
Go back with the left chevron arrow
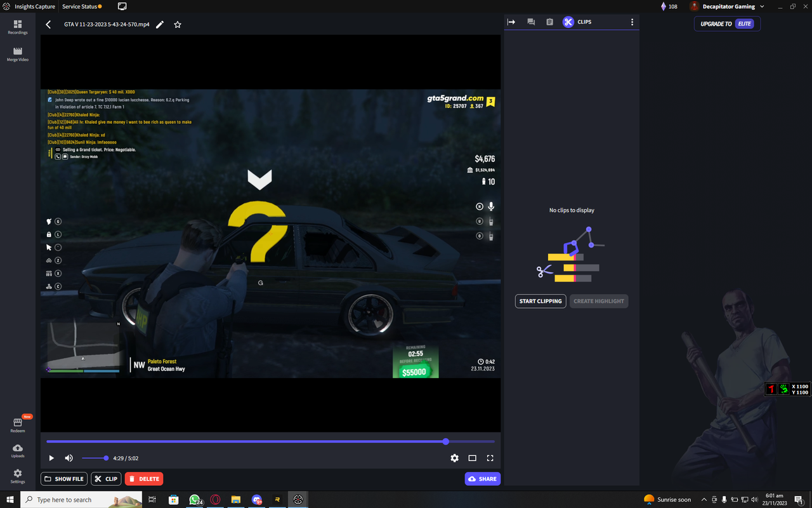point(49,24)
